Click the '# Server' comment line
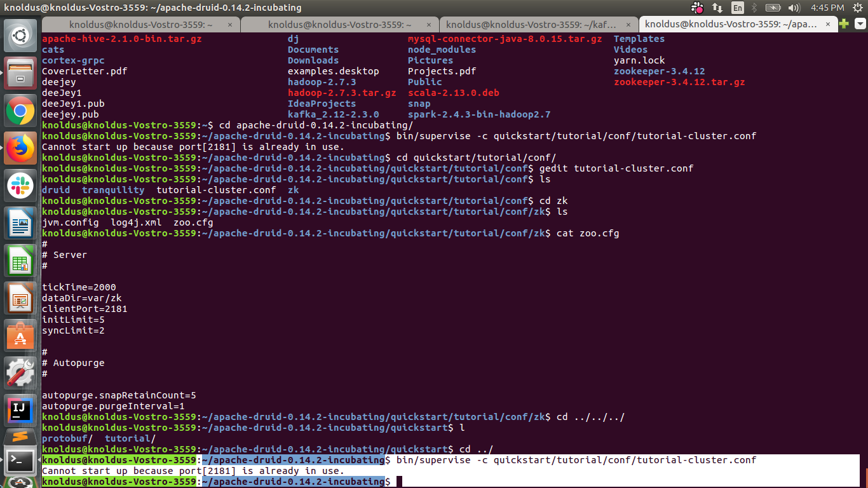Viewport: 868px width, 488px height. click(x=64, y=255)
